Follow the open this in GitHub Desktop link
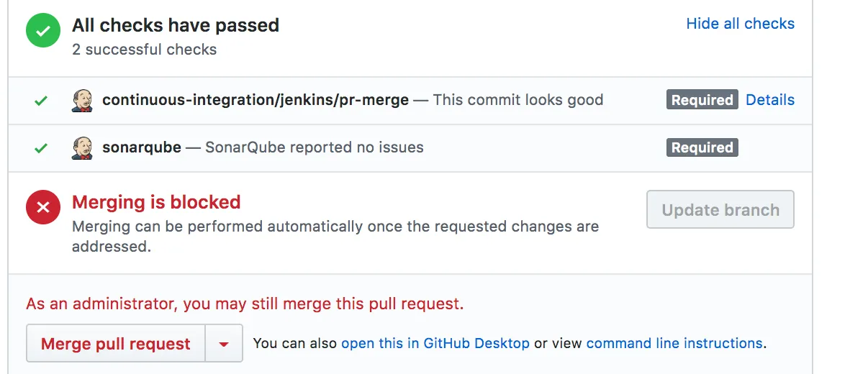The height and width of the screenshot is (374, 868). [x=435, y=344]
